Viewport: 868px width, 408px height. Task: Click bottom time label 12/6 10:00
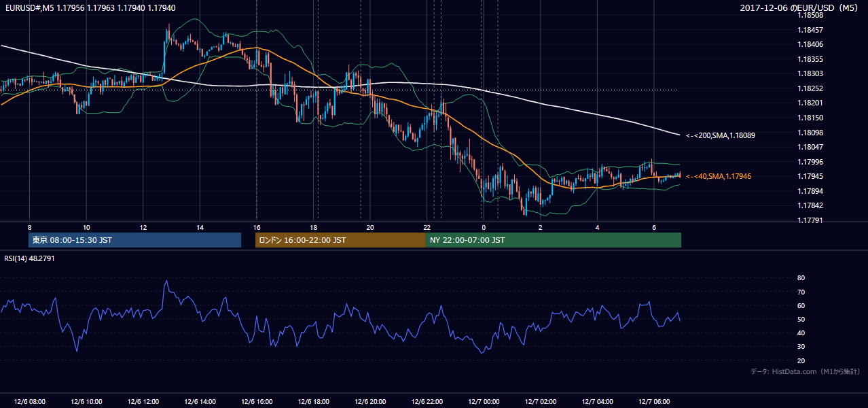click(86, 401)
